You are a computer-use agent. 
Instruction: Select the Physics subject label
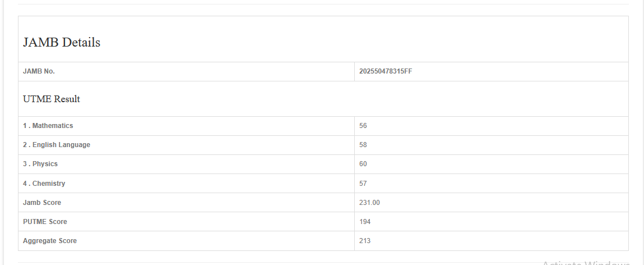[x=40, y=164]
